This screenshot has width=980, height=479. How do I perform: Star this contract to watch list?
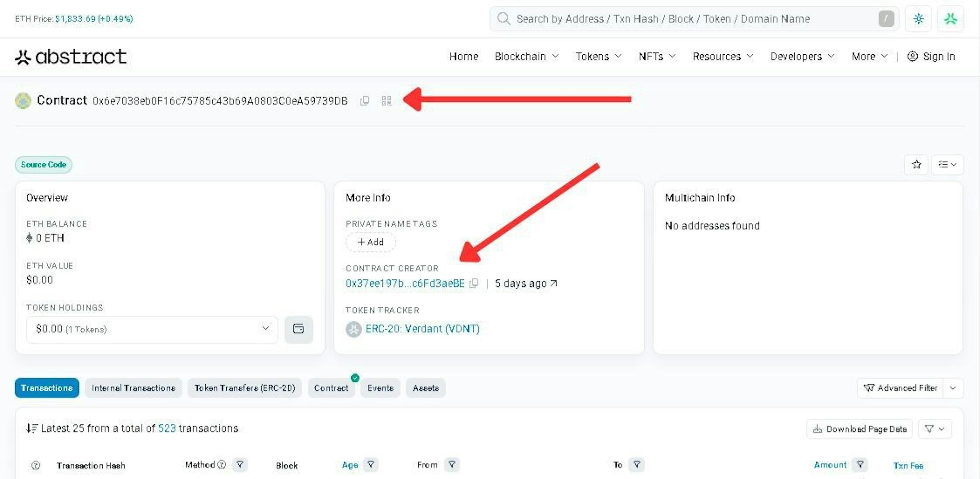click(916, 164)
